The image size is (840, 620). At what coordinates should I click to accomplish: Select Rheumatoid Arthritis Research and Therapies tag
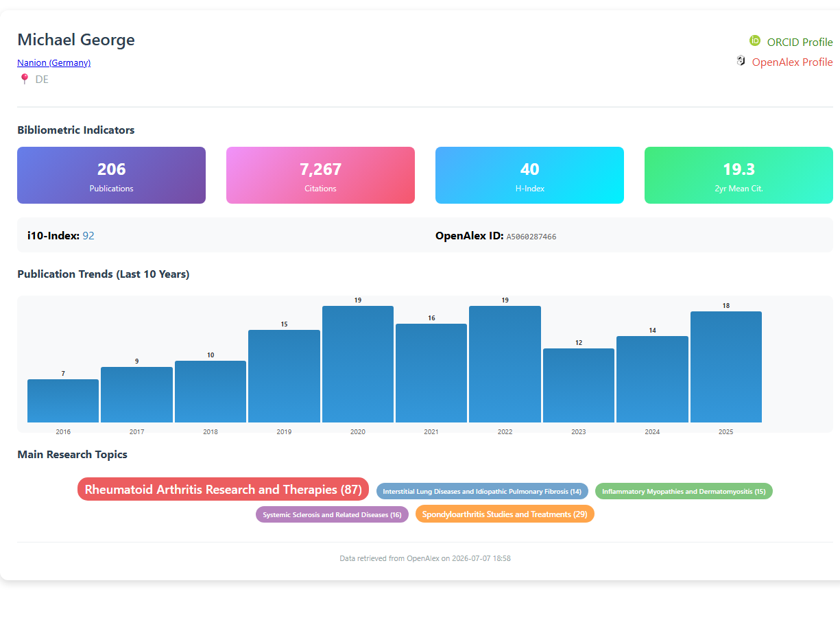click(223, 490)
